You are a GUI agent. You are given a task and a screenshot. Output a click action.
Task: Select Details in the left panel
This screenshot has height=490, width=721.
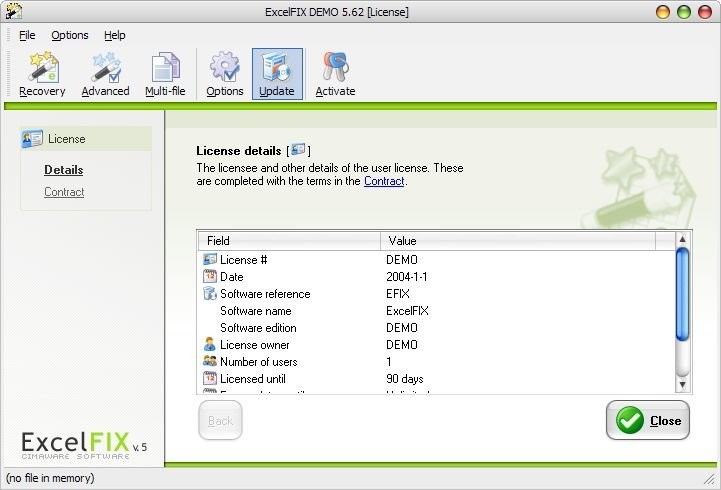64,170
